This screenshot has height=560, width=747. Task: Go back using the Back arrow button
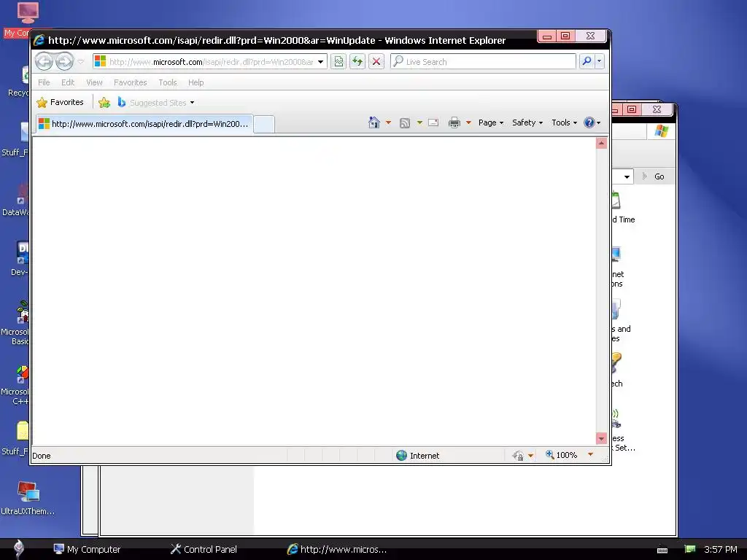(x=44, y=61)
